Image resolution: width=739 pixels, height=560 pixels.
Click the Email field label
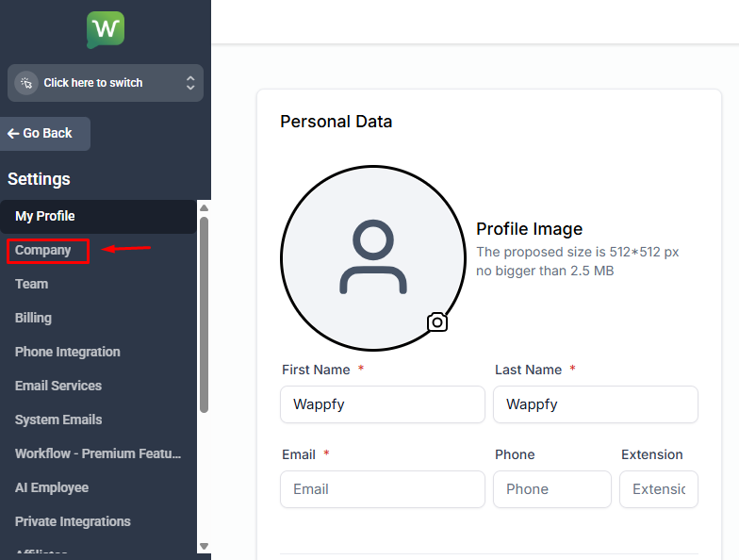299,454
